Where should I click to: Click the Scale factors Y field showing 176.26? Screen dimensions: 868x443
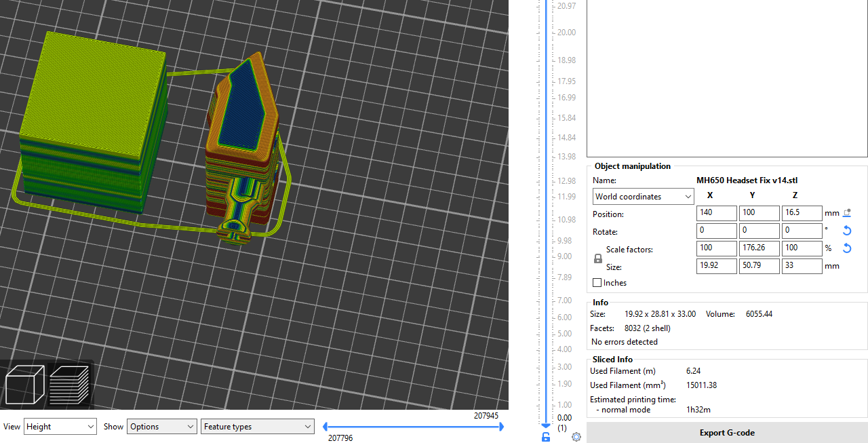click(759, 248)
